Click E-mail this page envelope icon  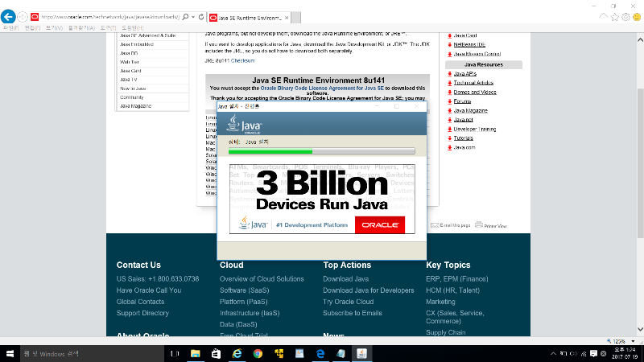[435, 225]
